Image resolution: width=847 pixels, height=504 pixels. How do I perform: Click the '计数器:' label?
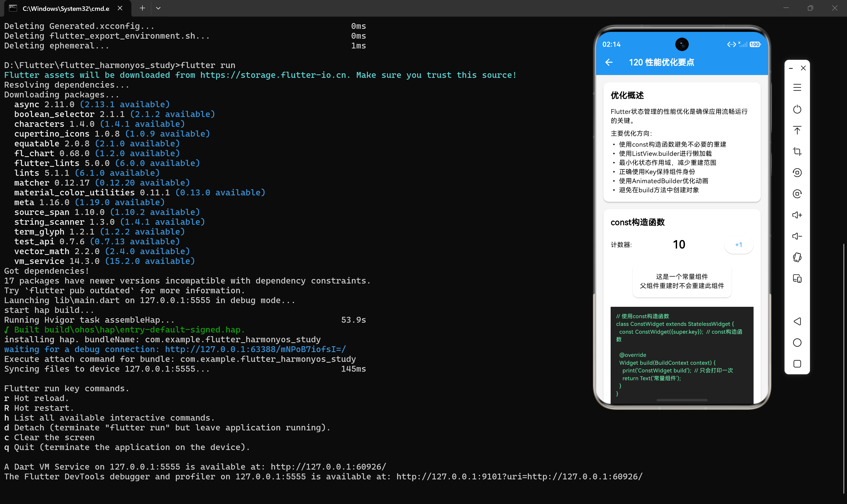point(621,245)
